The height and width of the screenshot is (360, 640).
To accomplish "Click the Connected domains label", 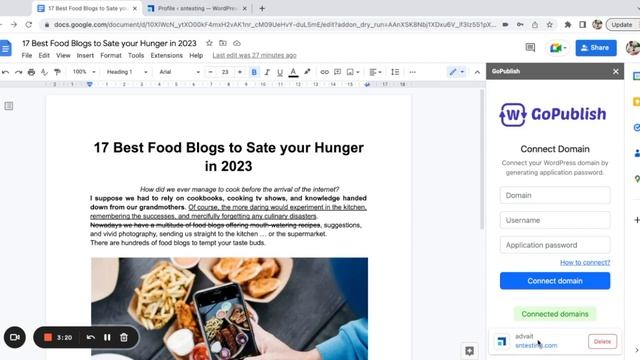I will click(x=555, y=314).
